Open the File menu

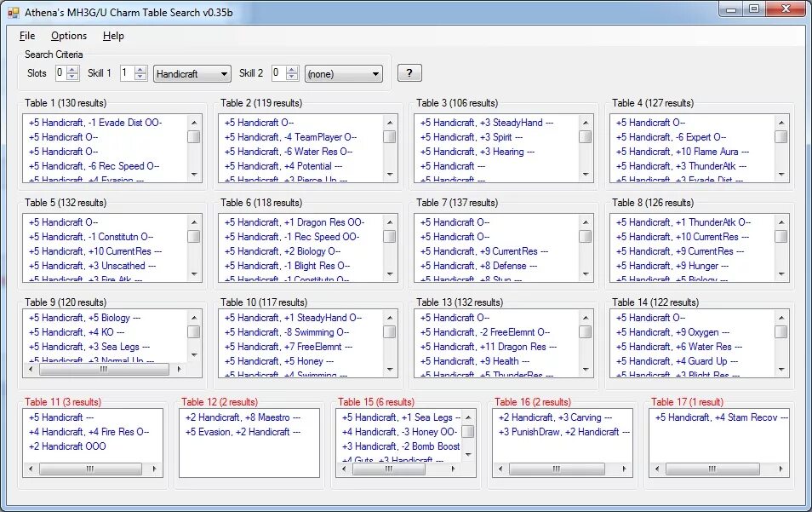coord(27,36)
